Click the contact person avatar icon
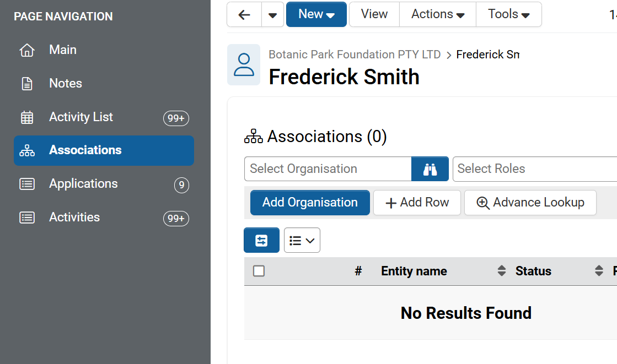617x364 pixels. click(244, 65)
